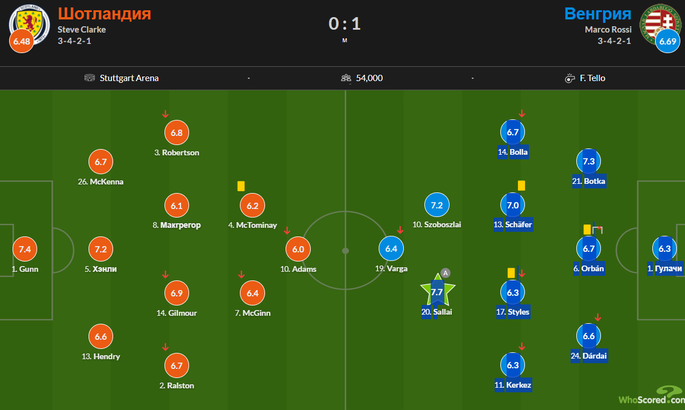The width and height of the screenshot is (685, 410).
Task: Click the Scotland team crest
Action: [30, 24]
